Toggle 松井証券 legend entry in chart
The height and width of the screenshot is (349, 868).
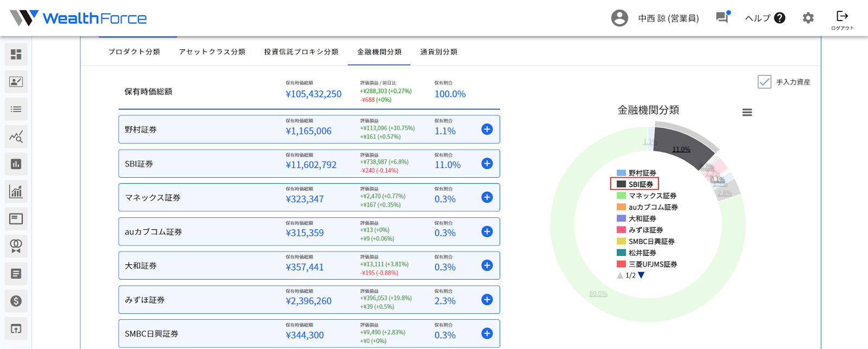[636, 253]
